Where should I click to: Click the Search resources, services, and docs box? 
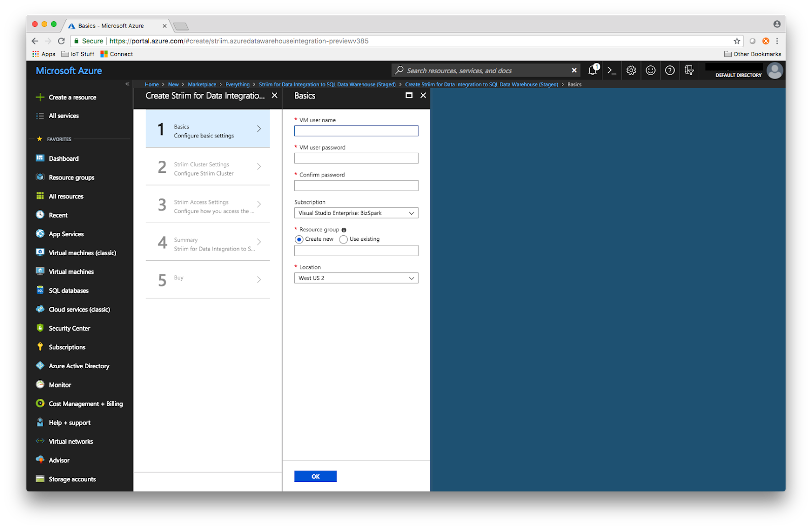tap(485, 70)
